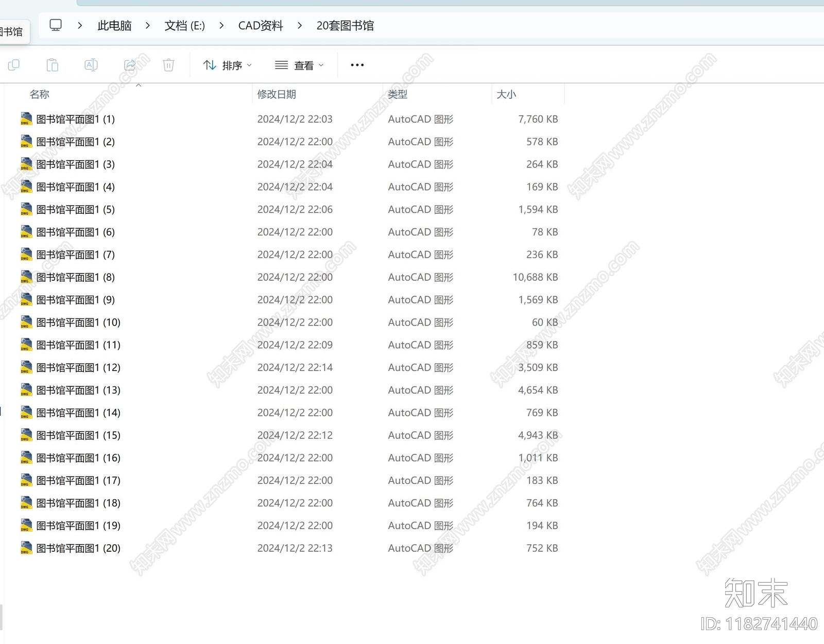
Task: Click the 4,943 KB size cell
Action: 538,435
